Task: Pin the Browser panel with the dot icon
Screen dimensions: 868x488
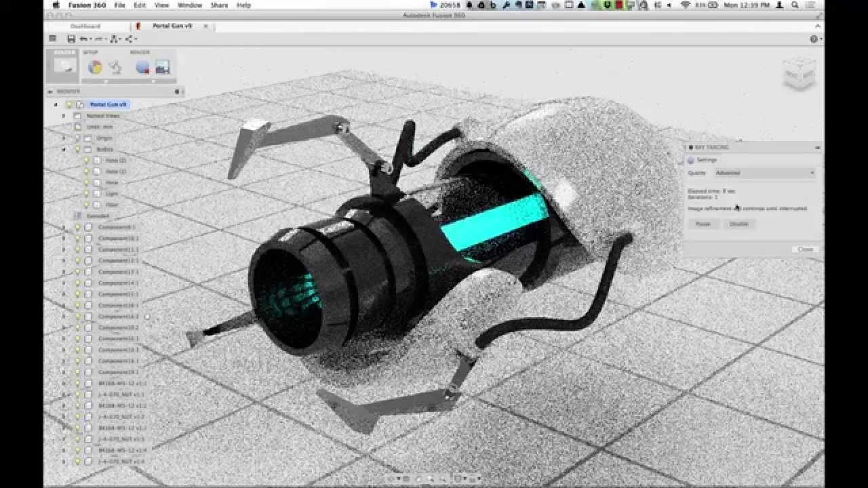Action: click(177, 91)
